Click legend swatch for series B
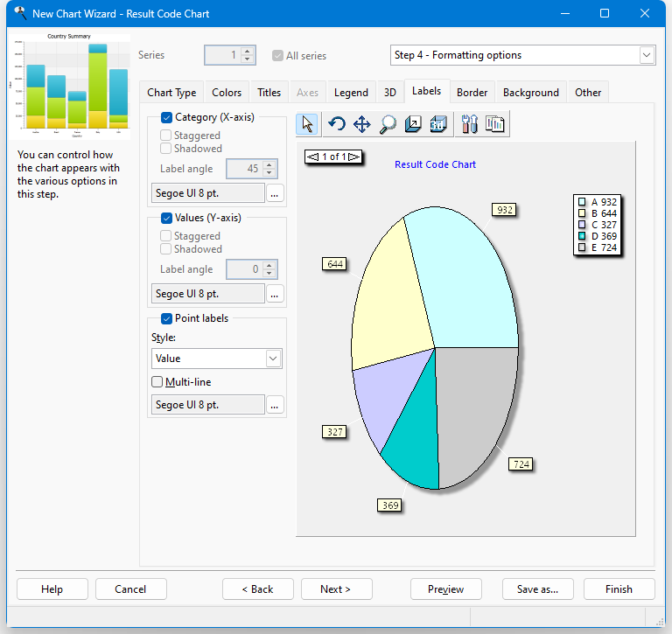 click(582, 213)
